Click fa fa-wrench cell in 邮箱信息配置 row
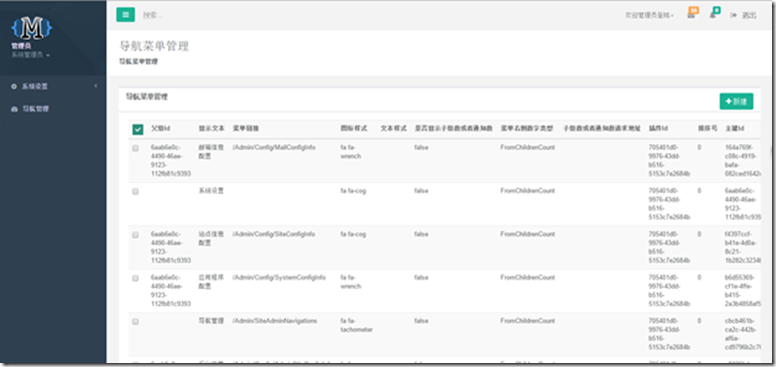776x367 pixels. (351, 152)
